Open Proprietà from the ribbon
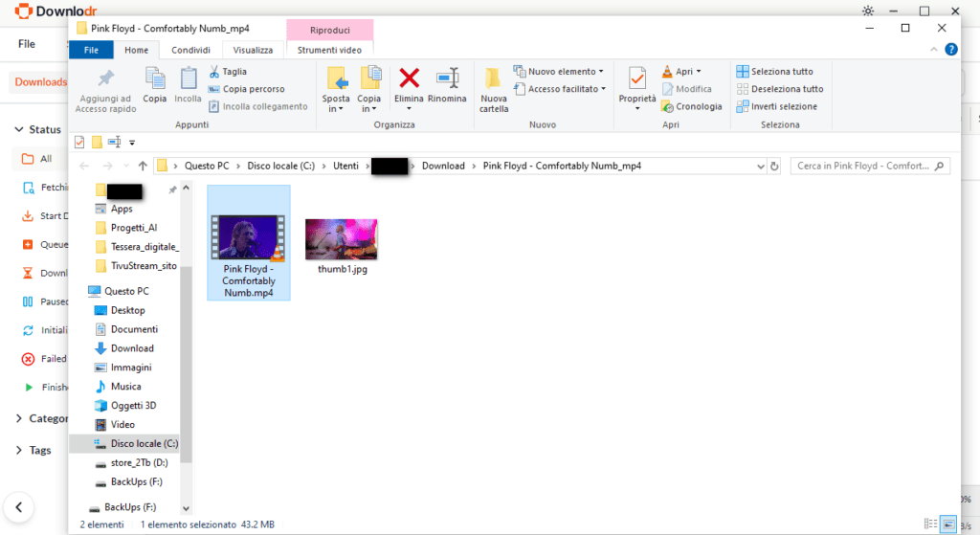Screen dimensions: 980x535 coord(636,89)
